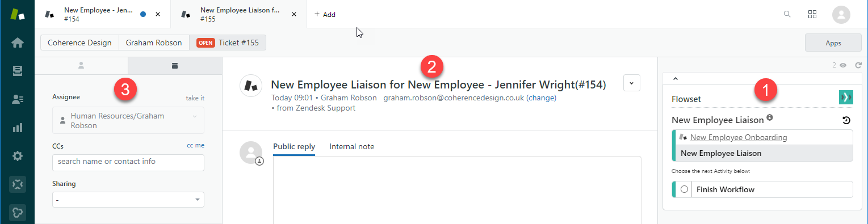Select the open Ticket #155 breadcrumb
This screenshot has width=868, height=224.
pyautogui.click(x=228, y=43)
